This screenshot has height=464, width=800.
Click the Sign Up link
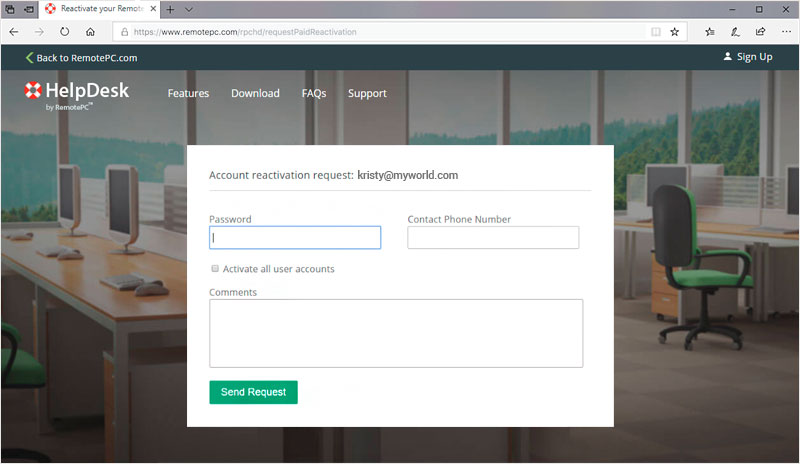[748, 57]
